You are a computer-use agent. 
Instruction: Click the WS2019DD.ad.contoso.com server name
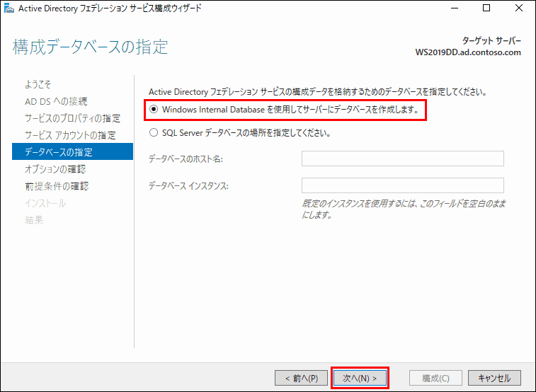pos(468,52)
